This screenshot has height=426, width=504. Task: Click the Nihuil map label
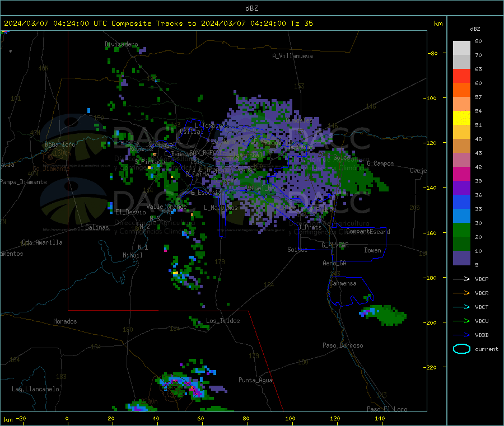tap(132, 255)
